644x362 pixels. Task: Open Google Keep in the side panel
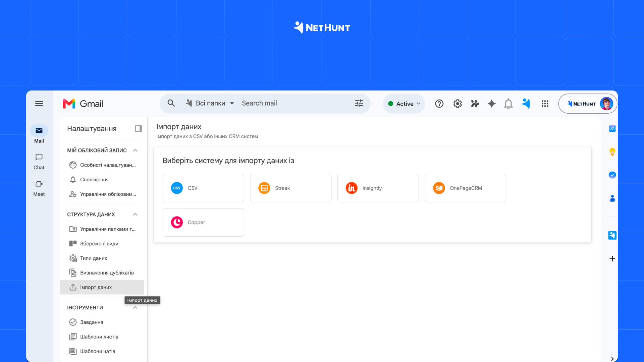(x=612, y=152)
